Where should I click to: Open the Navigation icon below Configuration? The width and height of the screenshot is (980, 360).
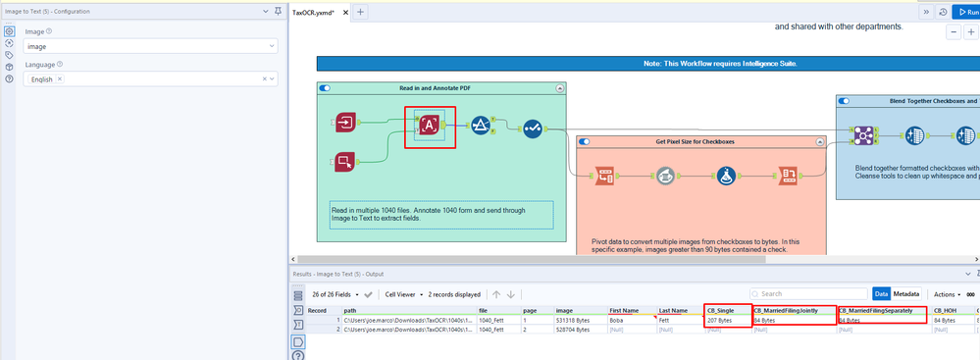[10, 43]
